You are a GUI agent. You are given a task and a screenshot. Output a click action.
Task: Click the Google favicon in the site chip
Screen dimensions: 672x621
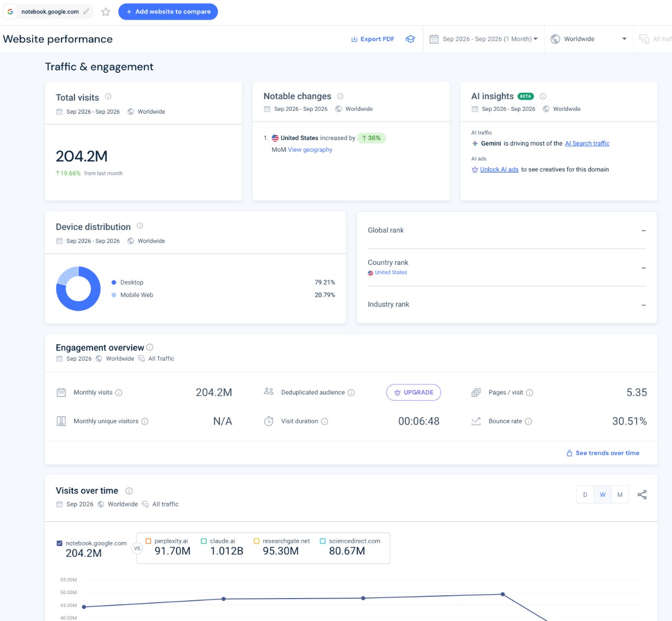[x=10, y=12]
